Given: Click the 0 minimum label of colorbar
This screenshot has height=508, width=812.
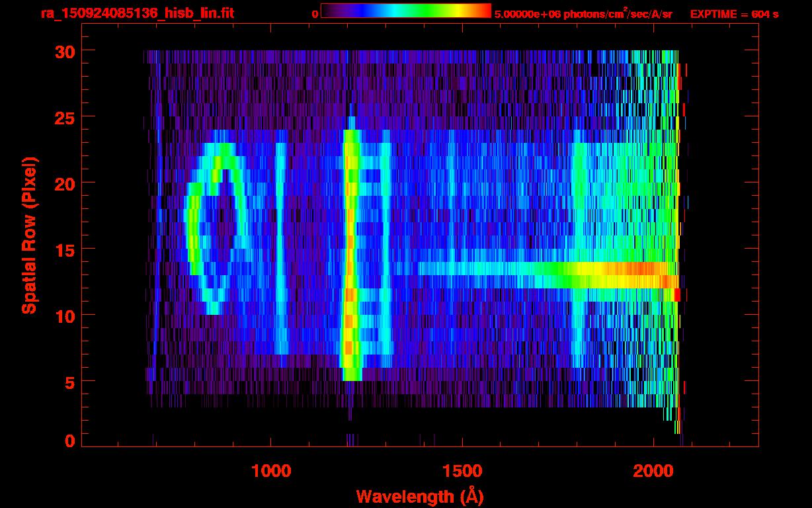Looking at the screenshot, I should (x=315, y=14).
